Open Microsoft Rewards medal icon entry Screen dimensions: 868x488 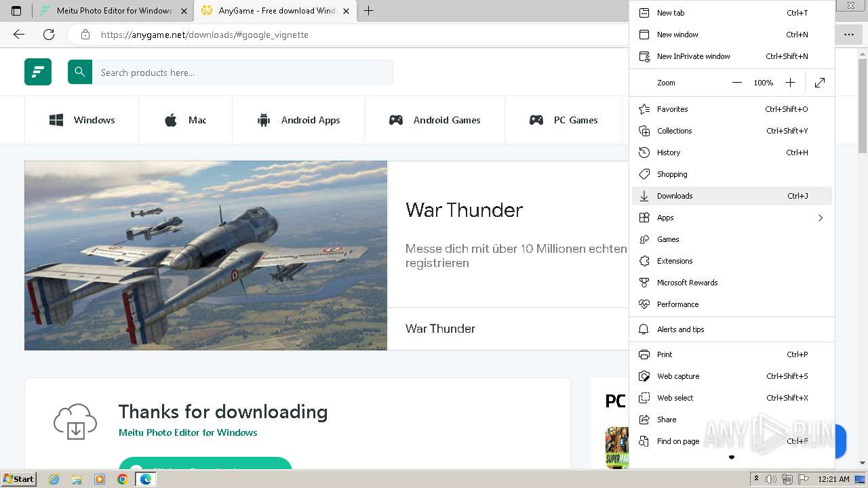644,283
